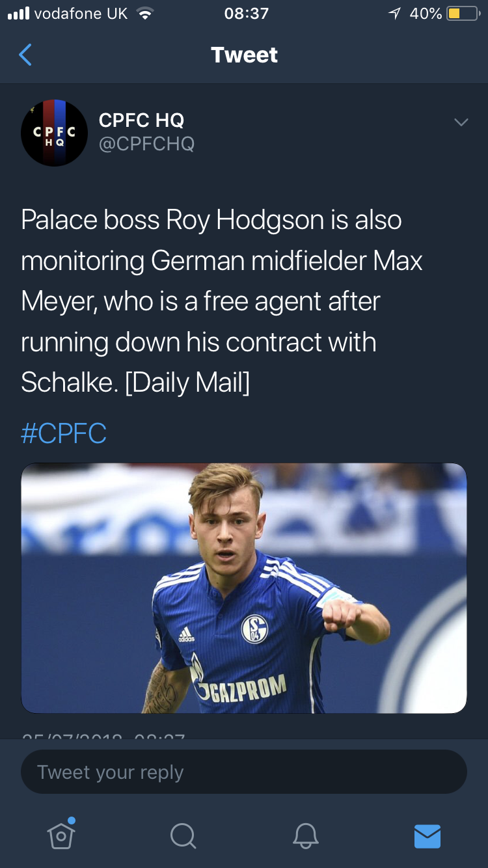488x868 pixels.
Task: Open the @CPFCHQ handle profile
Action: click(146, 143)
